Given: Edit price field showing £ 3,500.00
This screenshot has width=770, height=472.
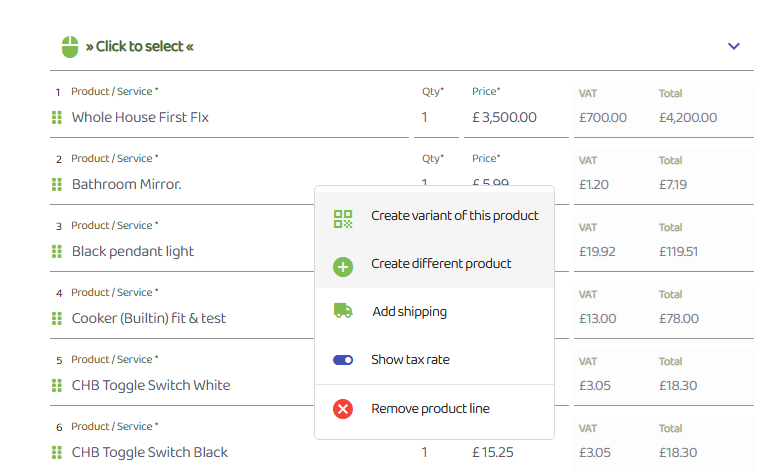Looking at the screenshot, I should [516, 117].
